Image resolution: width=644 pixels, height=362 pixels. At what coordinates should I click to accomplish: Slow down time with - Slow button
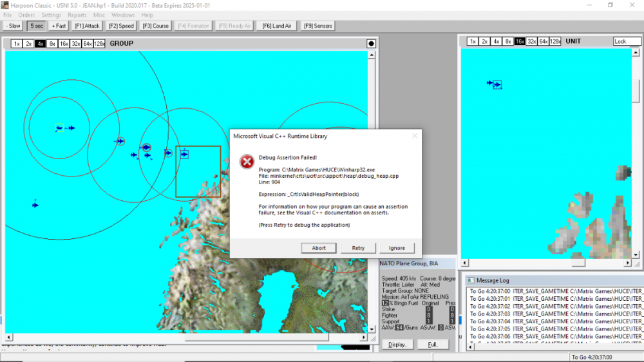tap(13, 26)
